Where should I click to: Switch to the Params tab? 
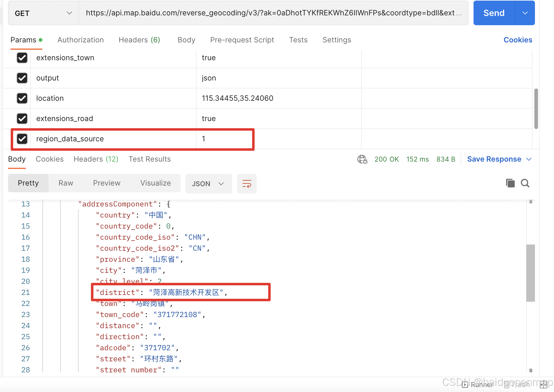[26, 40]
